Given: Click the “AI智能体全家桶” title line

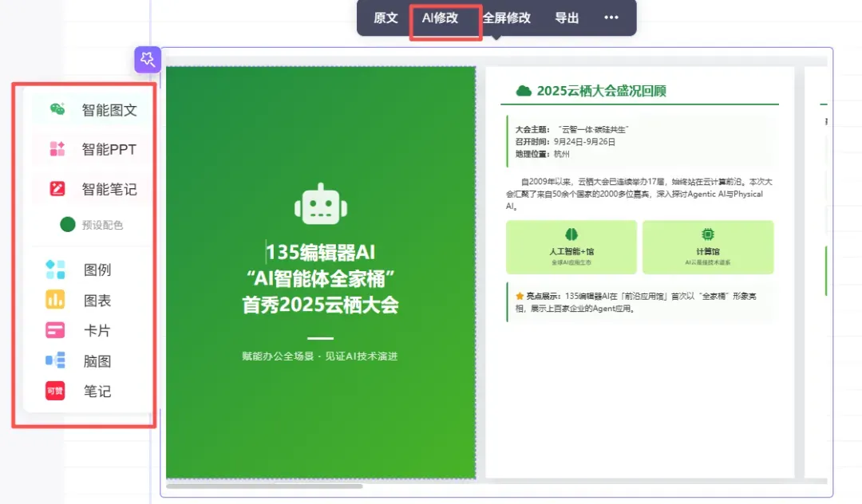Looking at the screenshot, I should [x=321, y=278].
